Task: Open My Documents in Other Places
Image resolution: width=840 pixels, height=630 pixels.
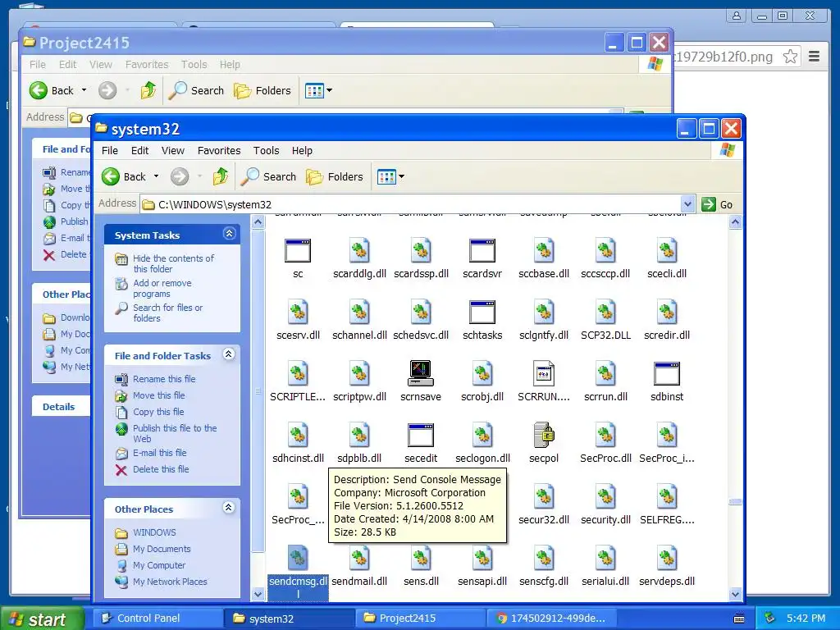Action: point(162,549)
